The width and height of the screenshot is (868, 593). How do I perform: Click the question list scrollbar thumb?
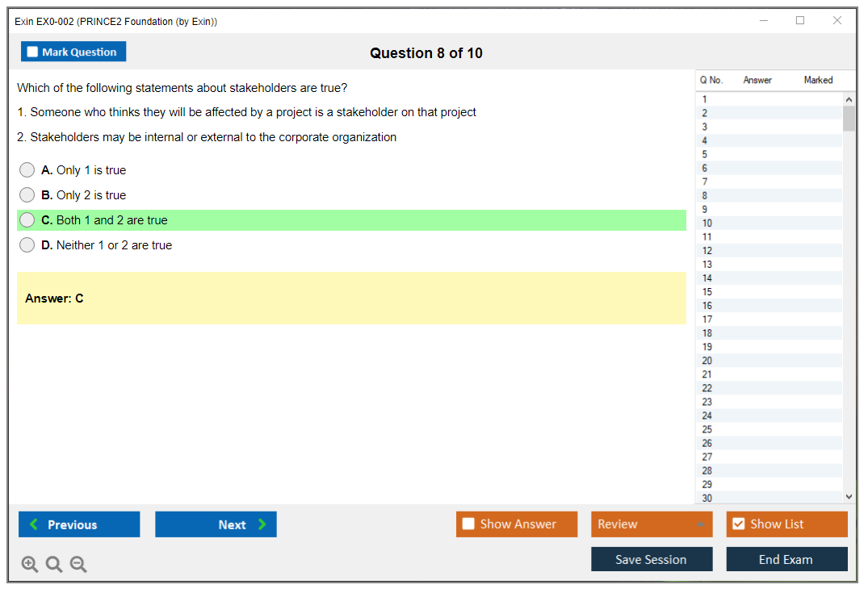click(x=849, y=119)
